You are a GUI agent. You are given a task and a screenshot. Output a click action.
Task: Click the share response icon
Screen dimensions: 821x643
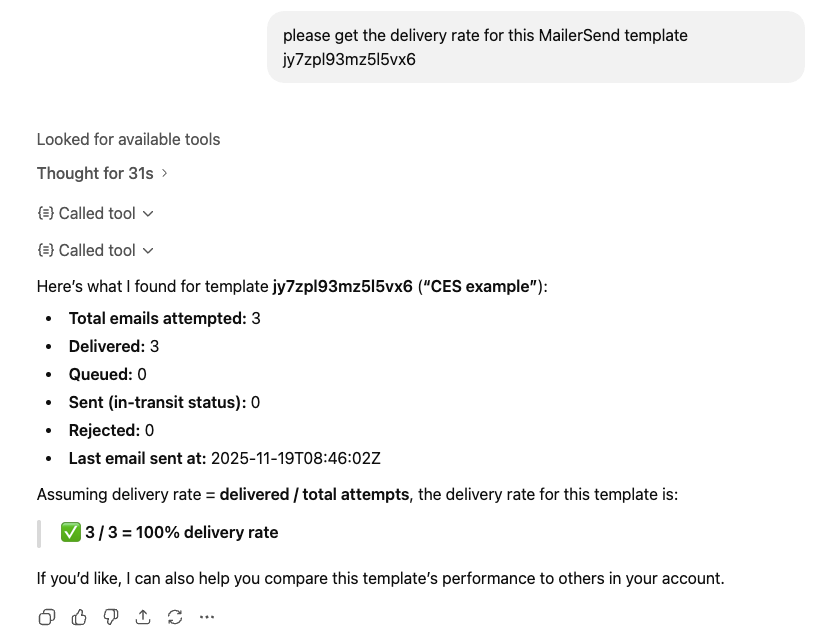143,617
